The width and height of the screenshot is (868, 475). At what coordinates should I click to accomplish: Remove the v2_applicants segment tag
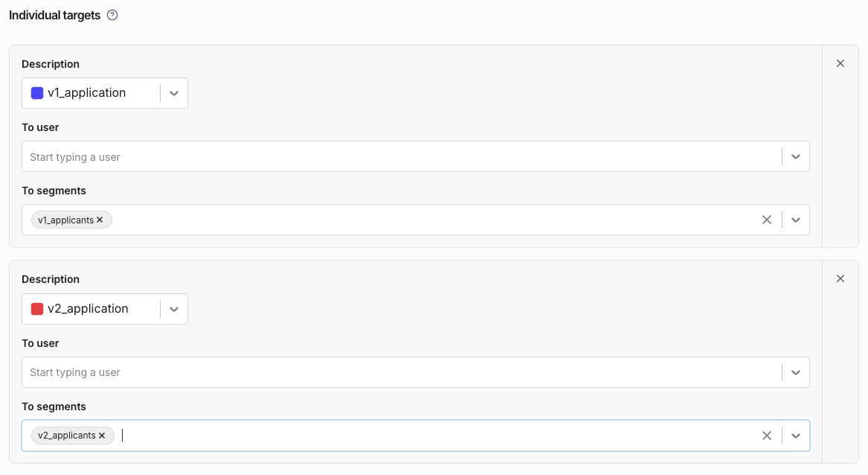101,436
